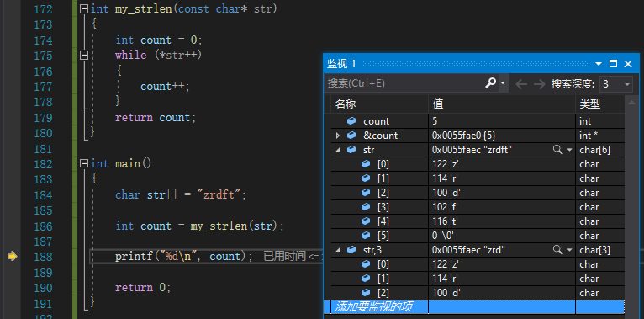644x319 pixels.
Task: Click the count++; statement
Action: click(165, 87)
